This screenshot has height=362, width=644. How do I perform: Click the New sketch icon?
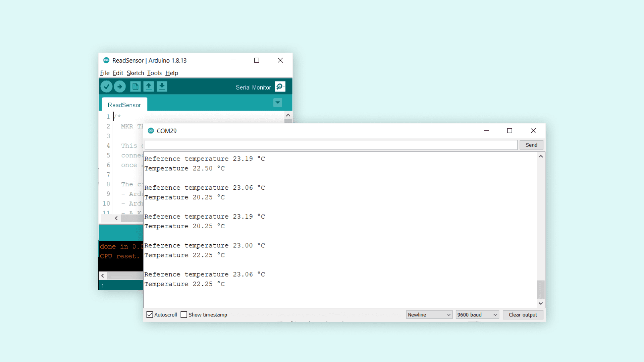click(x=135, y=87)
